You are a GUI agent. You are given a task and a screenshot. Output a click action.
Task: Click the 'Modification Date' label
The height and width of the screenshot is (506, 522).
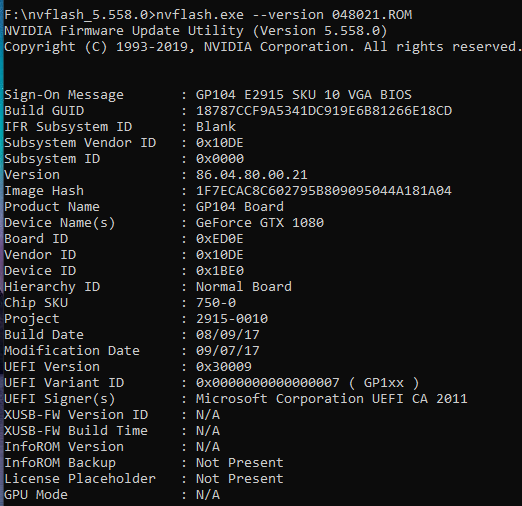pos(72,351)
